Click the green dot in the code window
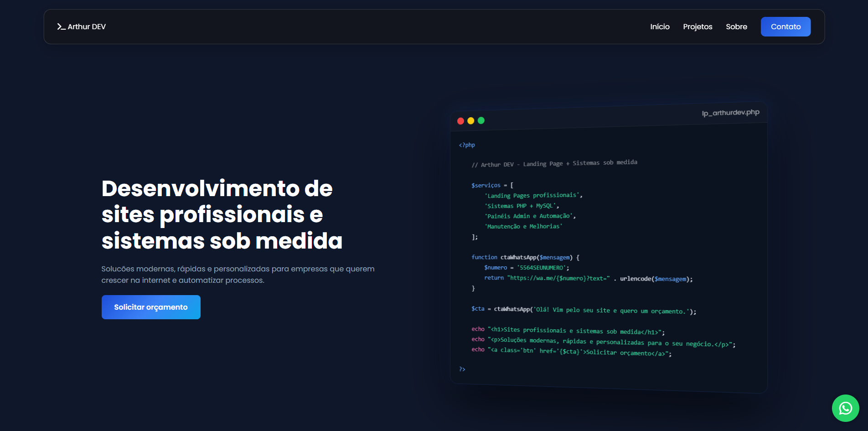868x431 pixels. [x=481, y=120]
